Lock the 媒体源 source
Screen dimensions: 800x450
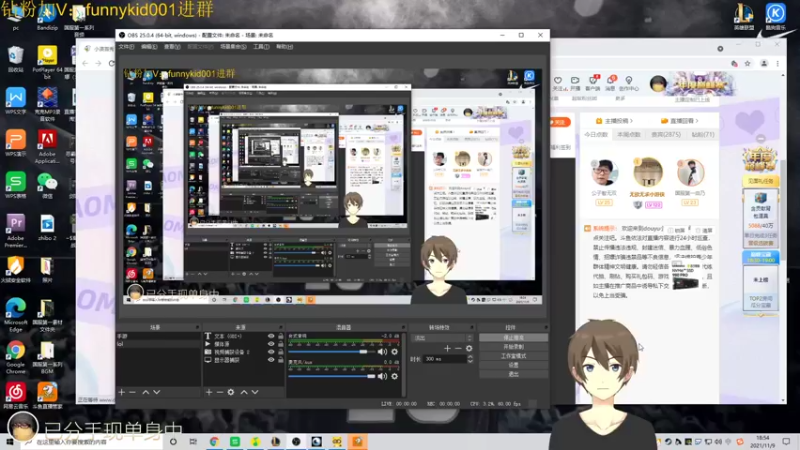click(x=281, y=344)
